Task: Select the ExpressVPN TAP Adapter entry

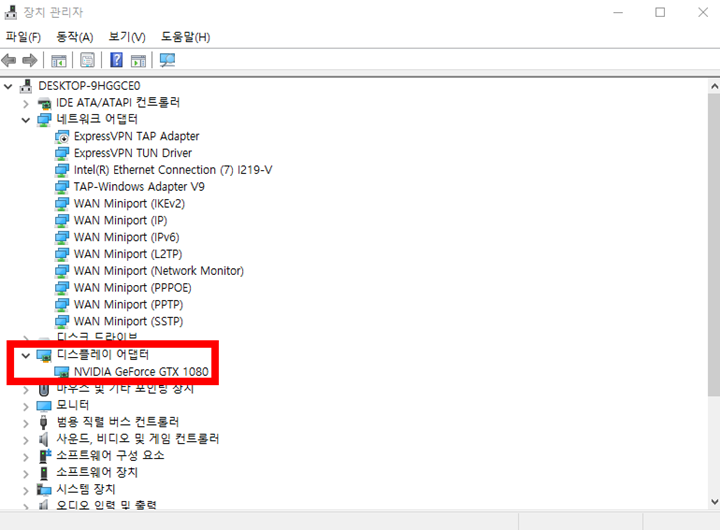Action: click(136, 136)
